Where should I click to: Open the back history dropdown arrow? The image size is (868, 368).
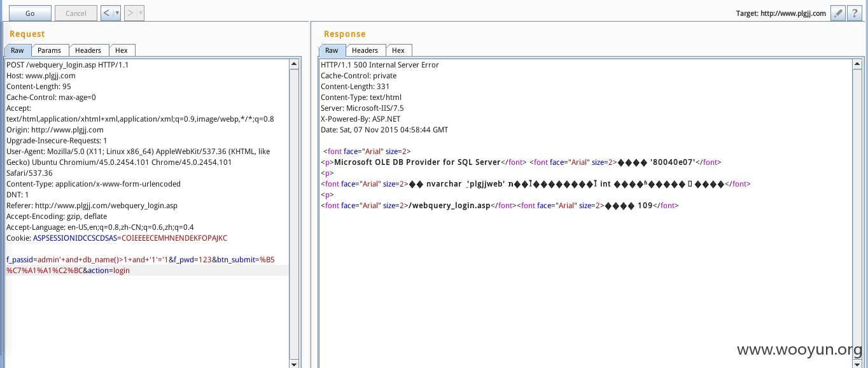pos(117,13)
